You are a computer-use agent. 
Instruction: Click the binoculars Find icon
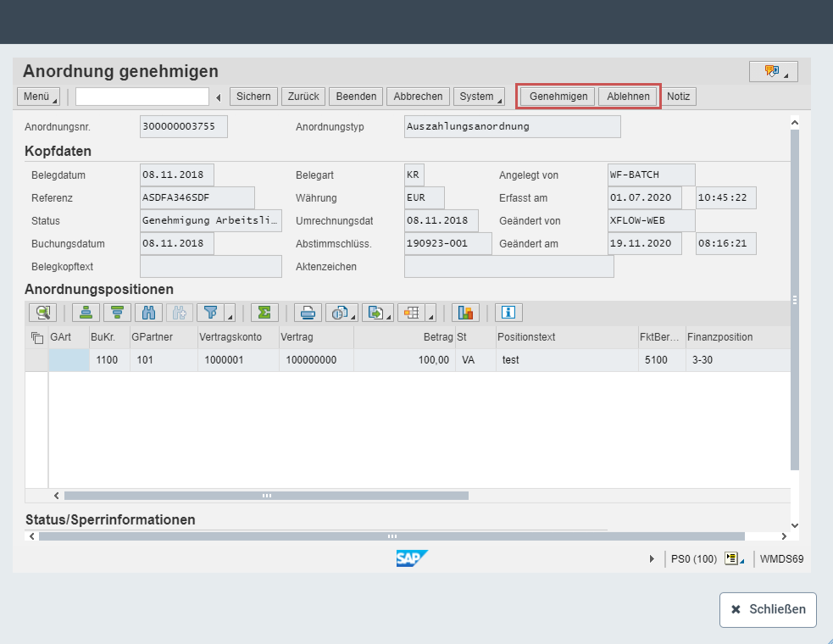[x=148, y=312]
